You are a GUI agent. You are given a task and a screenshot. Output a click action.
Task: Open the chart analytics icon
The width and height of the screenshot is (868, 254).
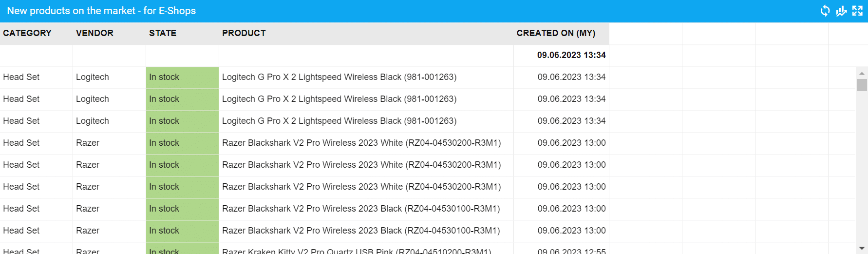tap(841, 11)
